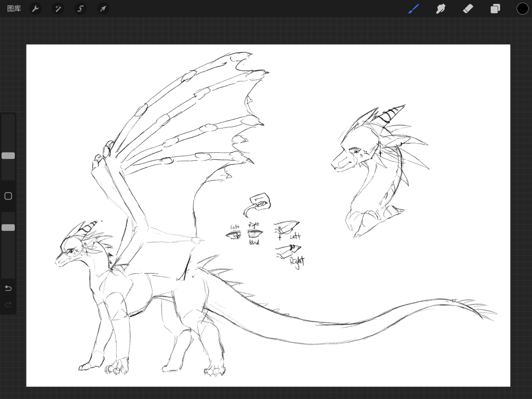Click the 'Blind' handwritten label on canvas
The height and width of the screenshot is (399, 532).
pyautogui.click(x=254, y=242)
